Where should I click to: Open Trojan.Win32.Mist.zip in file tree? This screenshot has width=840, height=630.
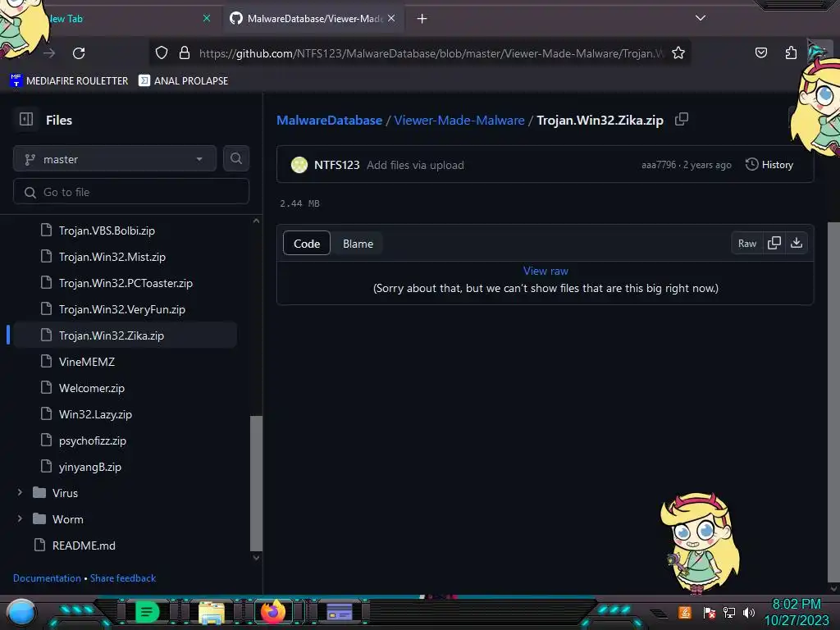tap(112, 257)
